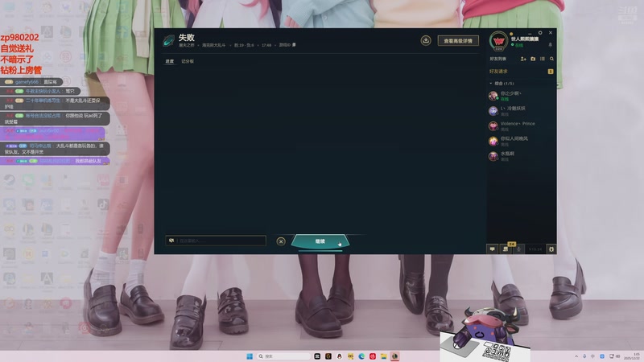The width and height of the screenshot is (644, 362).
Task: Click the new friend folder icon
Action: pyautogui.click(x=533, y=59)
